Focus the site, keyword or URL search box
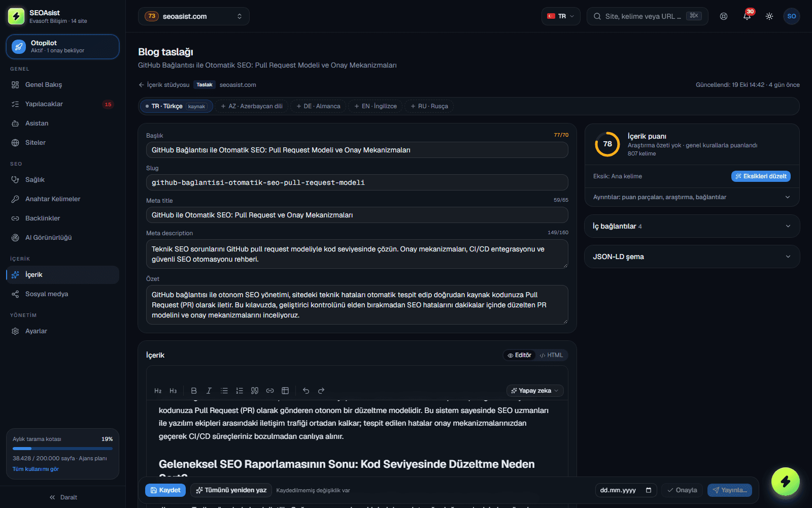This screenshot has height=508, width=812. coord(647,16)
